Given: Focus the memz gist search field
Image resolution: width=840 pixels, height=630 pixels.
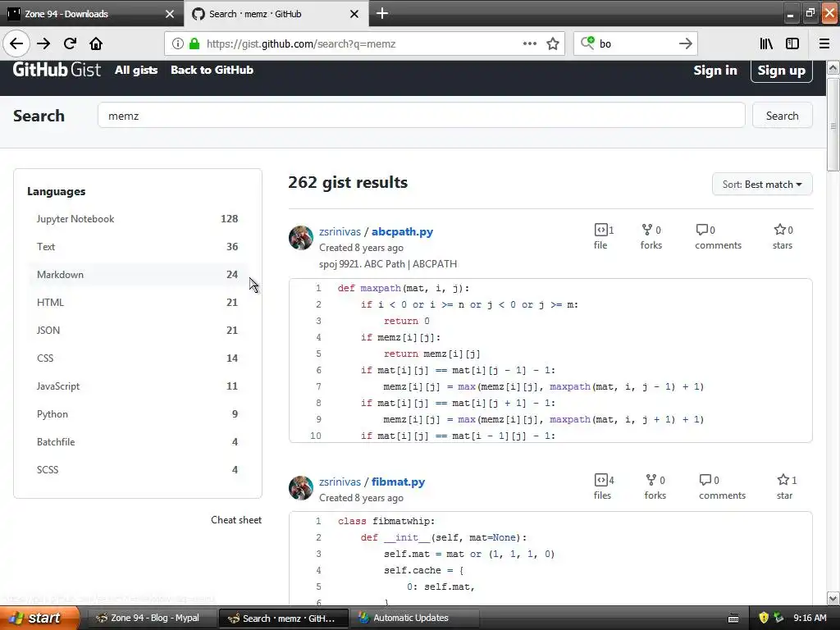Looking at the screenshot, I should coord(421,116).
